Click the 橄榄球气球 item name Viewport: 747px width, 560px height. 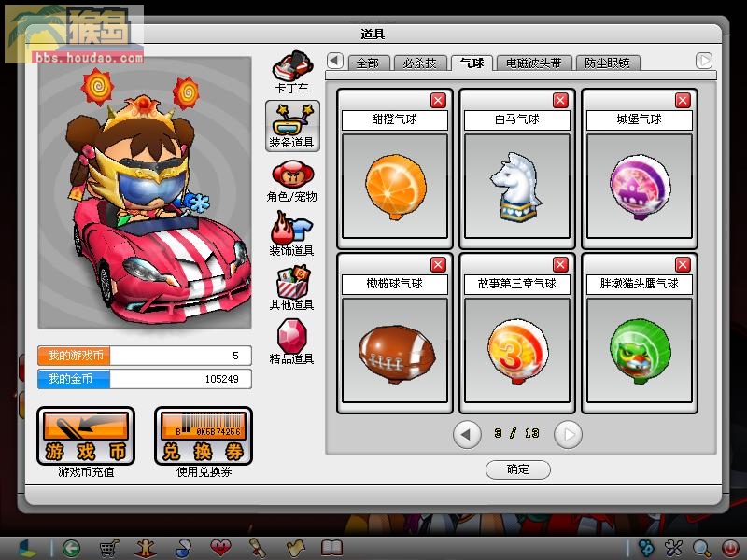click(x=395, y=284)
